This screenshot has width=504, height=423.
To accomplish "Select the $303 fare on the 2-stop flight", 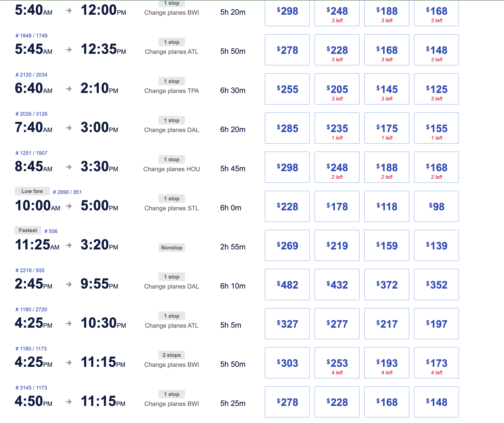I will tap(287, 363).
